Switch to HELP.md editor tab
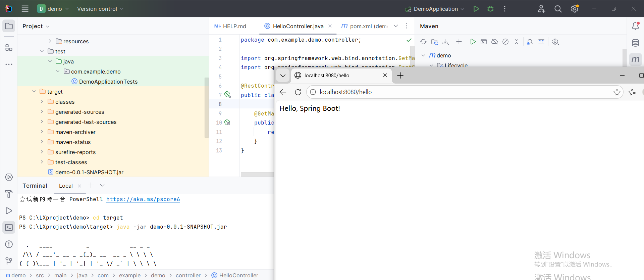Viewport: 644px width, 280px height. tap(230, 26)
